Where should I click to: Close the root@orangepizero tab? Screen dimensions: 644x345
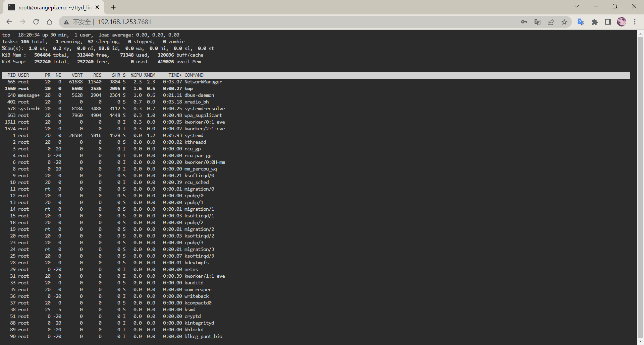(x=97, y=7)
